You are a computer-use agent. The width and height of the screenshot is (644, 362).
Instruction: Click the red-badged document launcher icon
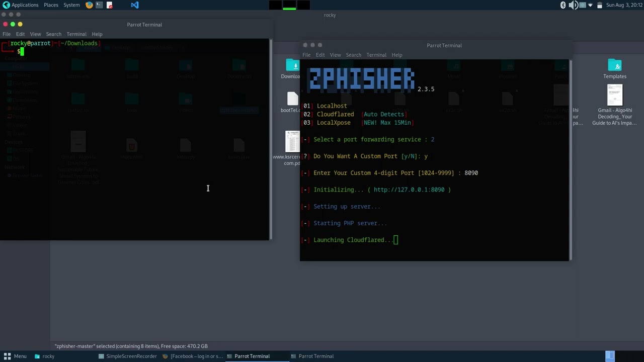[109, 5]
